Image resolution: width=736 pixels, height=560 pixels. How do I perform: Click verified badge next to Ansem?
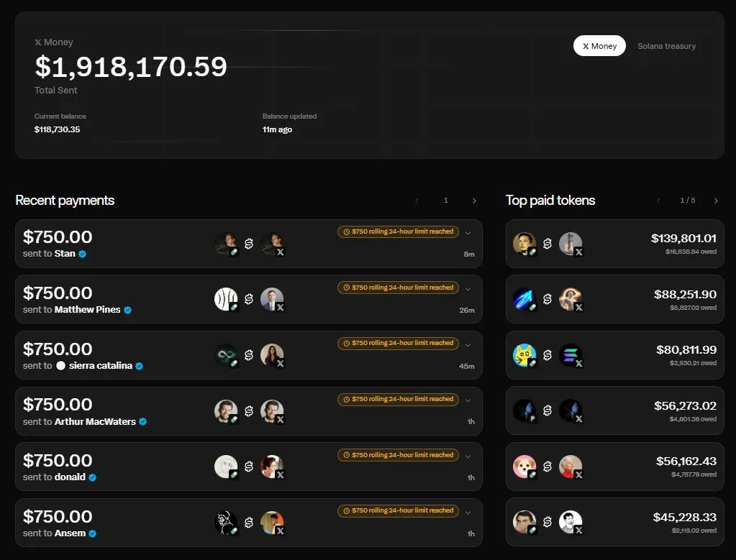pos(93,533)
